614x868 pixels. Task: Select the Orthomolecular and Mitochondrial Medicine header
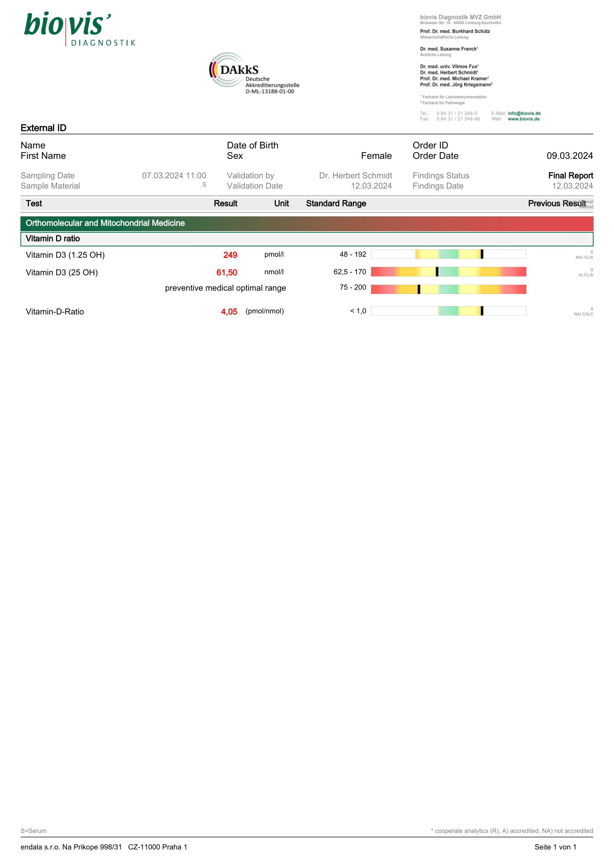coord(105,223)
